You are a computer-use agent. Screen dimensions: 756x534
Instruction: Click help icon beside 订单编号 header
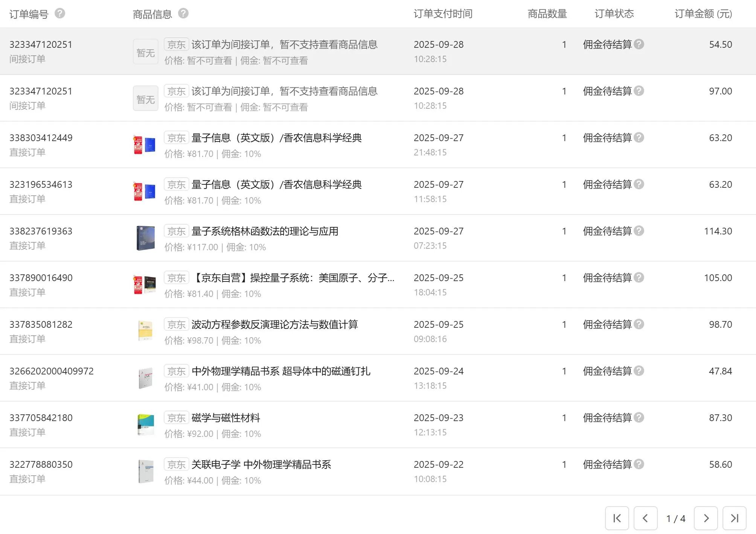click(59, 14)
